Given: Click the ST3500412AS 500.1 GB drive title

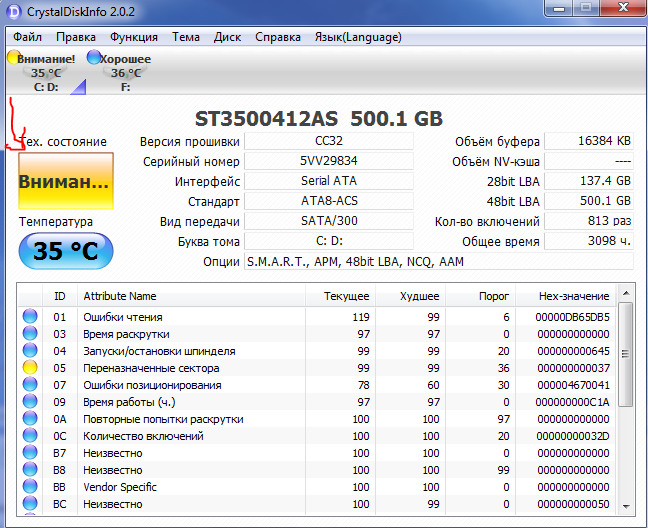Looking at the screenshot, I should pos(319,119).
